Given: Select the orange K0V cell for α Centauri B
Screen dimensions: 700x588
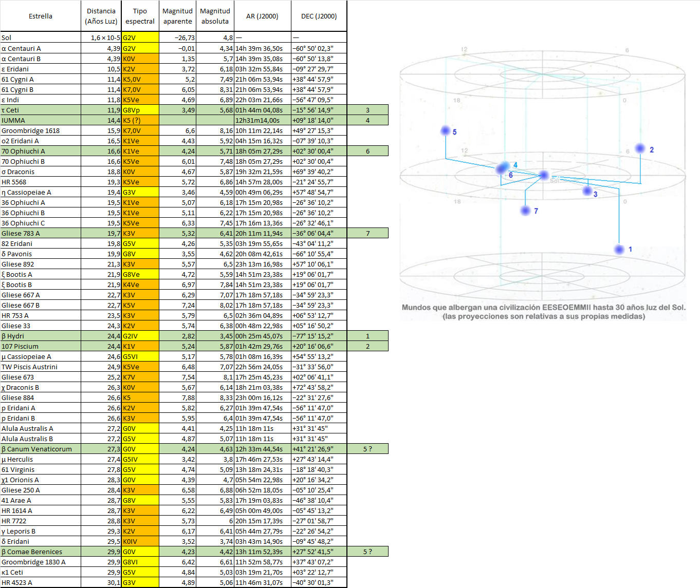Looking at the screenshot, I should [x=140, y=59].
